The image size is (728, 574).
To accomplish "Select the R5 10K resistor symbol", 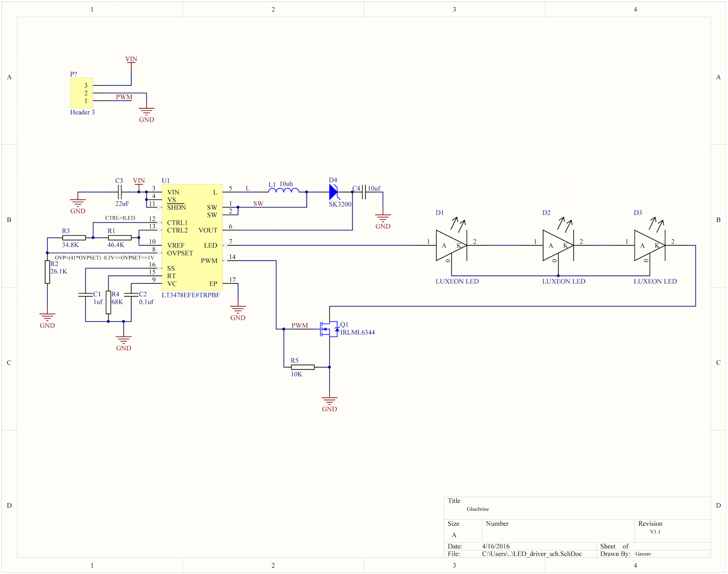I will (x=303, y=367).
